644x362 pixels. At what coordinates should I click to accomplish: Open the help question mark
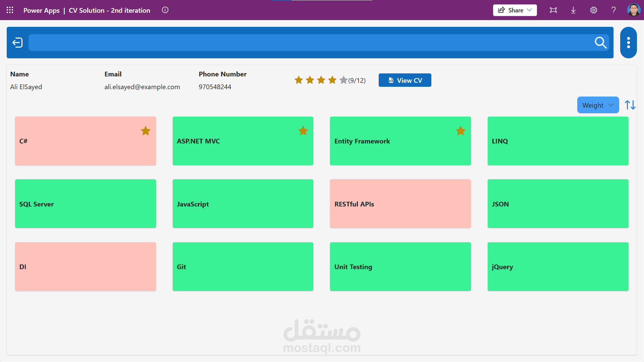pyautogui.click(x=613, y=10)
